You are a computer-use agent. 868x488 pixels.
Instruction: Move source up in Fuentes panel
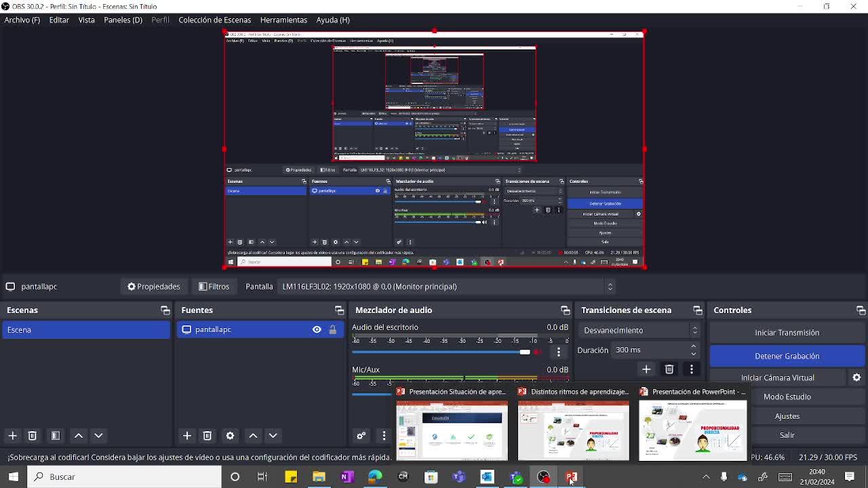tap(253, 436)
